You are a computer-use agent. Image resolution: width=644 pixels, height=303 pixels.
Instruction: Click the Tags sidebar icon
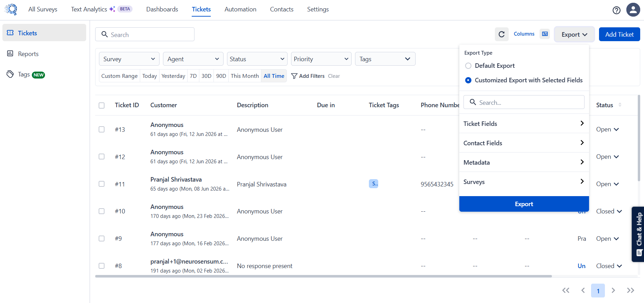click(10, 74)
